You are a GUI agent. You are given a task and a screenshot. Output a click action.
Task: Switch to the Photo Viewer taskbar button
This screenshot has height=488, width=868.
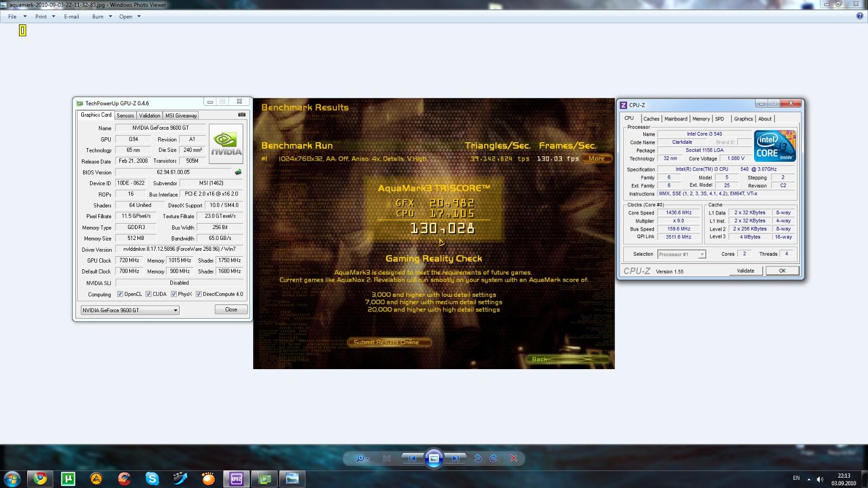click(x=292, y=479)
